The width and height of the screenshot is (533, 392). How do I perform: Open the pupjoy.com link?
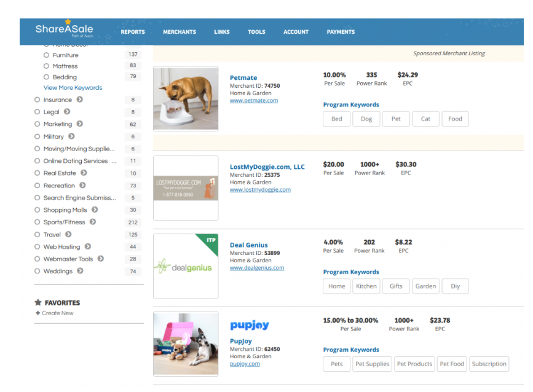(x=245, y=364)
